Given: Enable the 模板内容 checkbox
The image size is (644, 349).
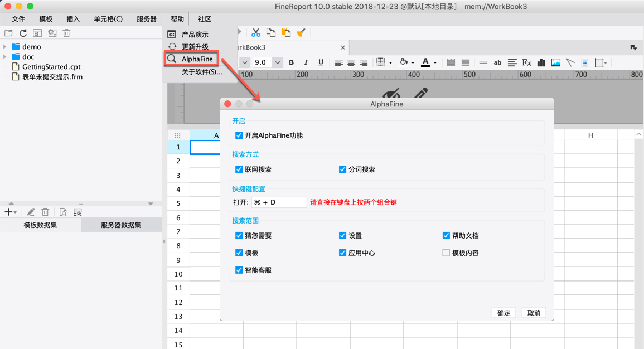Looking at the screenshot, I should click(446, 253).
